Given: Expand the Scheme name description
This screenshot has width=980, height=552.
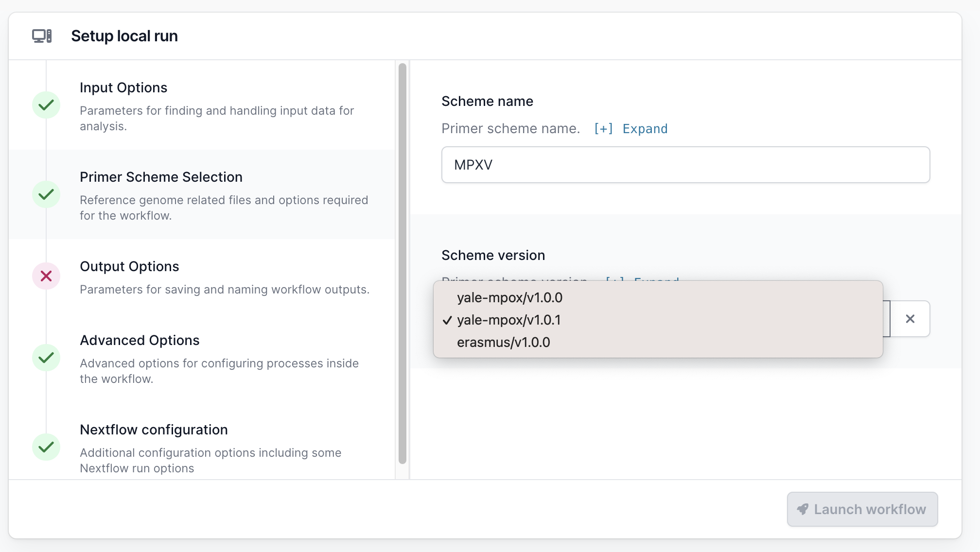Looking at the screenshot, I should click(x=645, y=128).
